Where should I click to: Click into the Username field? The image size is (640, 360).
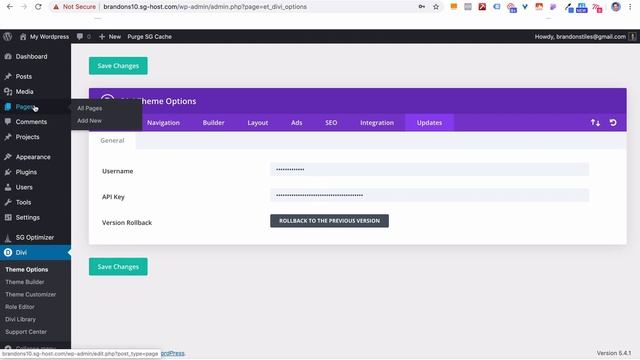429,169
